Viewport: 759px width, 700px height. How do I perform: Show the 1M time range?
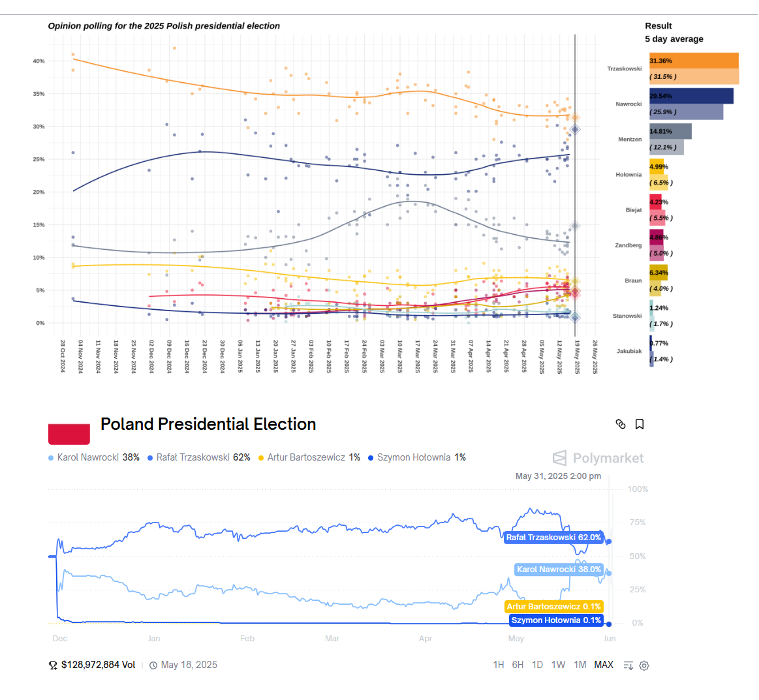click(x=580, y=665)
